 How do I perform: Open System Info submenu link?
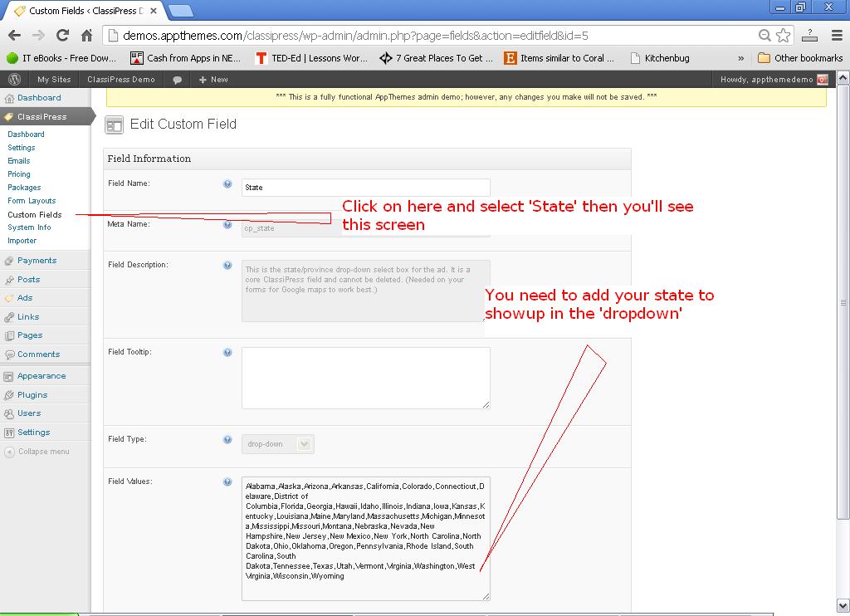pyautogui.click(x=29, y=227)
